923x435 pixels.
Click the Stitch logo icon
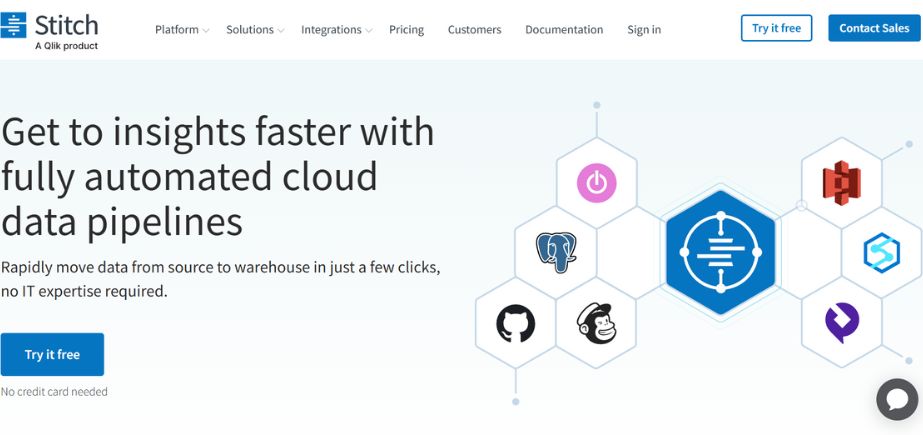coord(13,25)
